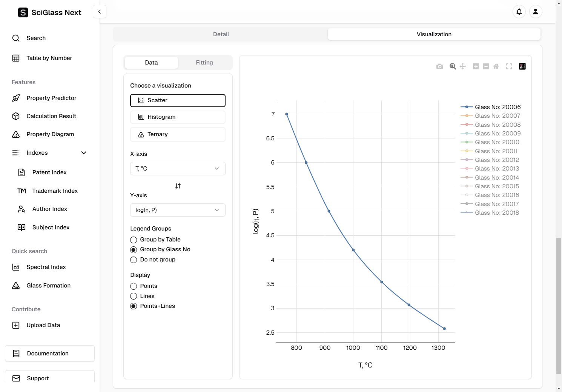Swap X and Y axes arrows

178,186
